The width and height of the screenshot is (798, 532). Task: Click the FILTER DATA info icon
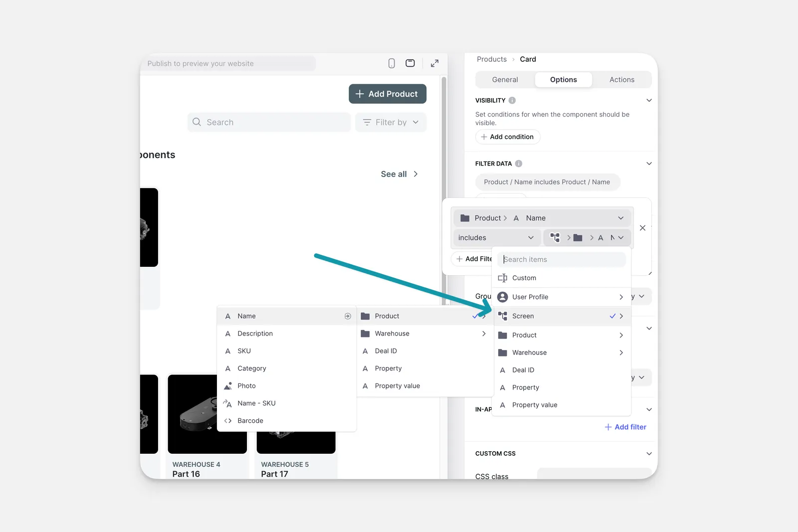(519, 164)
